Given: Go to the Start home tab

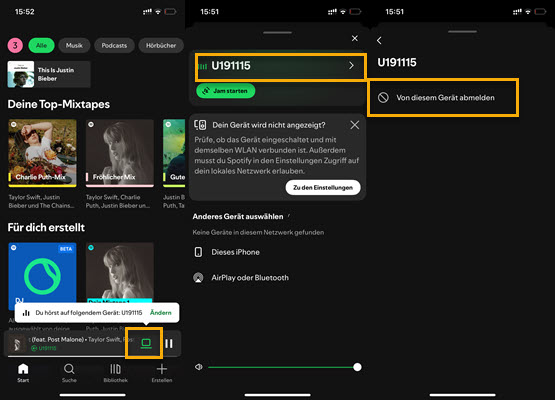Looking at the screenshot, I should pos(23,373).
